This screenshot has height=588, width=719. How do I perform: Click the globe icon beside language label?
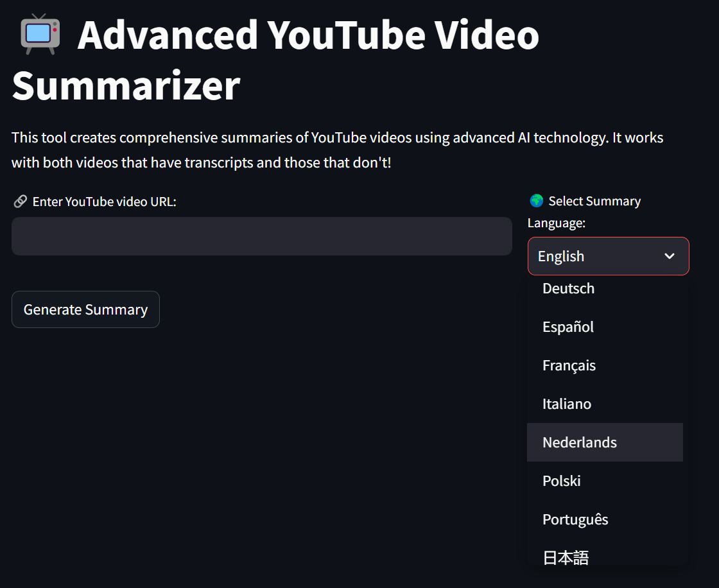(536, 201)
